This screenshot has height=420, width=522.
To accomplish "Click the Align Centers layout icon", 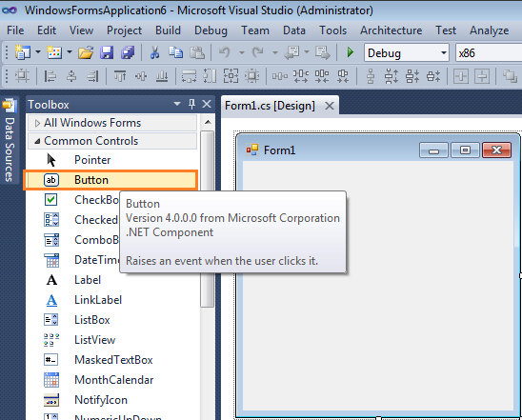I will pyautogui.click(x=71, y=76).
